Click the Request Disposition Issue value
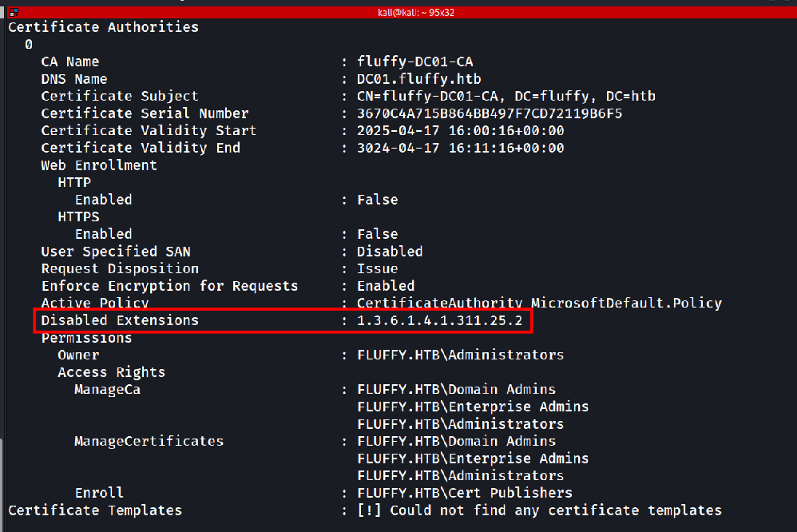The image size is (797, 532). 377,268
